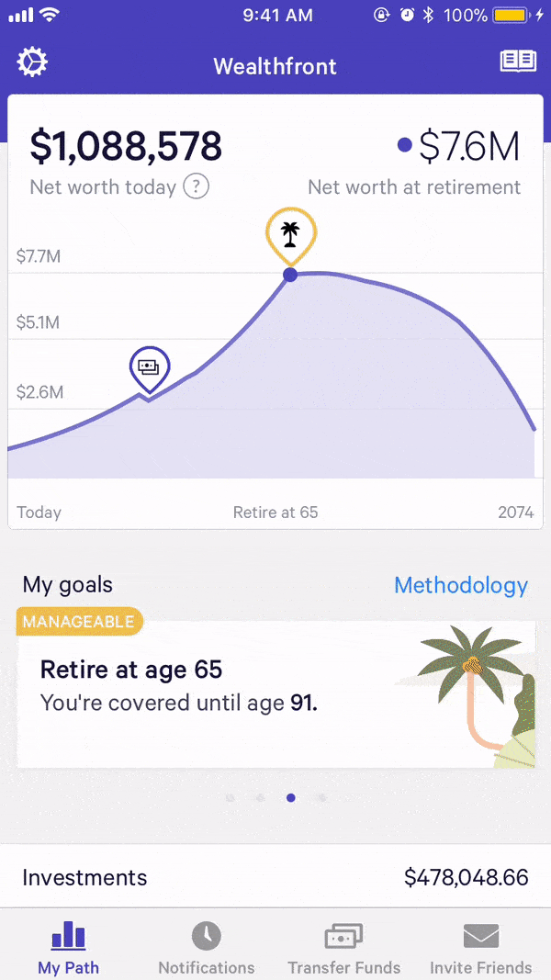This screenshot has width=551, height=980.
Task: Tap the cash goal marker on chart
Action: pos(149,366)
